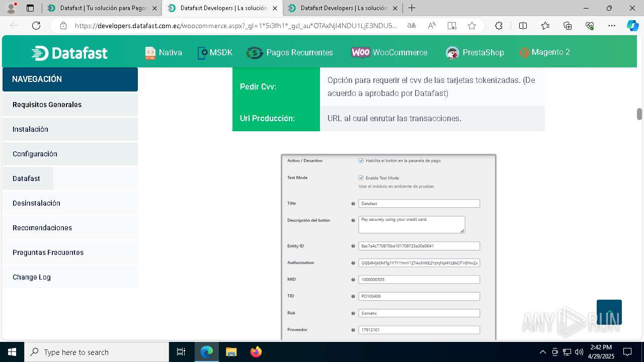This screenshot has height=362, width=644.
Task: Open Settings and more menu
Action: point(612,26)
